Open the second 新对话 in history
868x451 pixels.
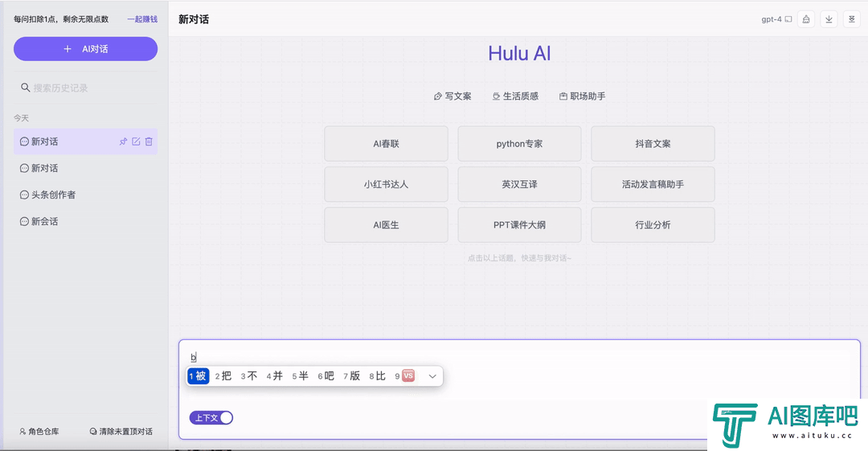[85, 168]
